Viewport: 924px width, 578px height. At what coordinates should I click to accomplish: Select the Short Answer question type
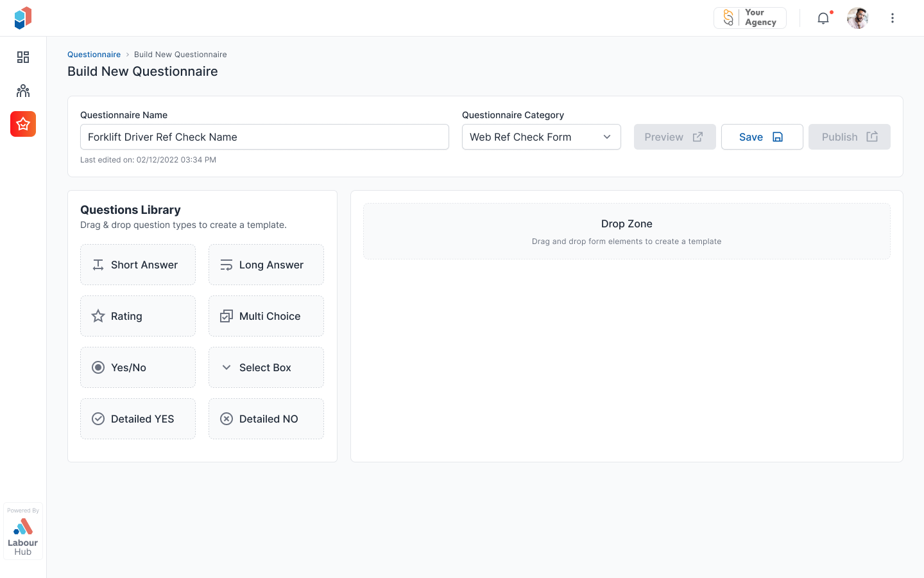(x=138, y=265)
